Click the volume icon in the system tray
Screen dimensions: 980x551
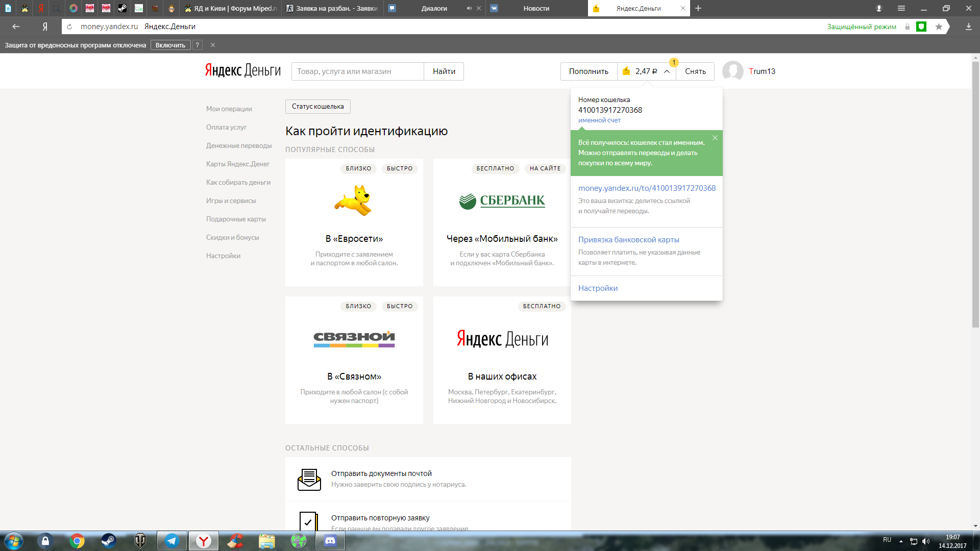(x=926, y=541)
